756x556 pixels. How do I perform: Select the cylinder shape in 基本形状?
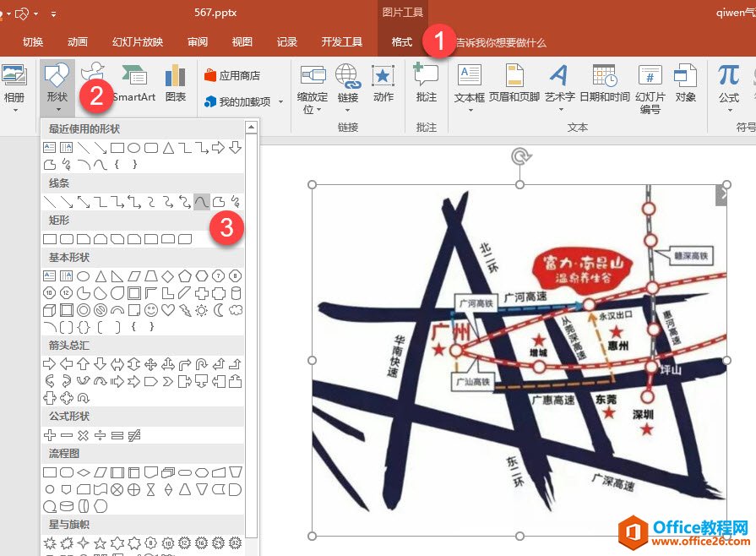click(x=236, y=293)
